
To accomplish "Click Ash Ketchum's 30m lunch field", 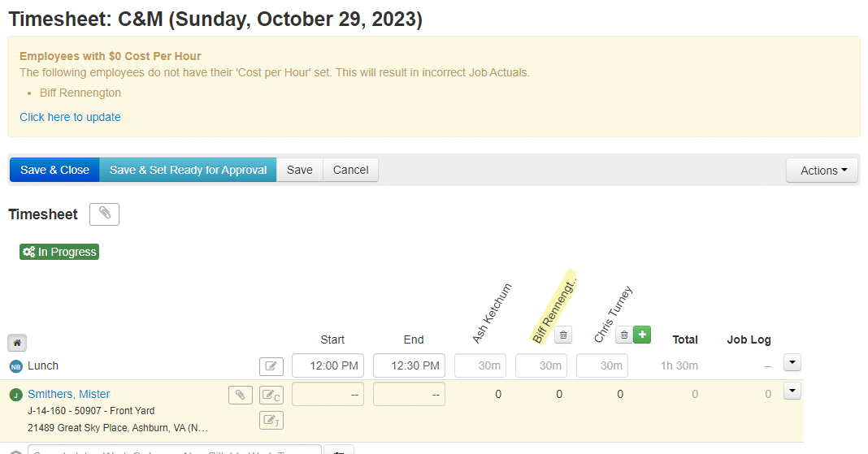I will pyautogui.click(x=480, y=365).
